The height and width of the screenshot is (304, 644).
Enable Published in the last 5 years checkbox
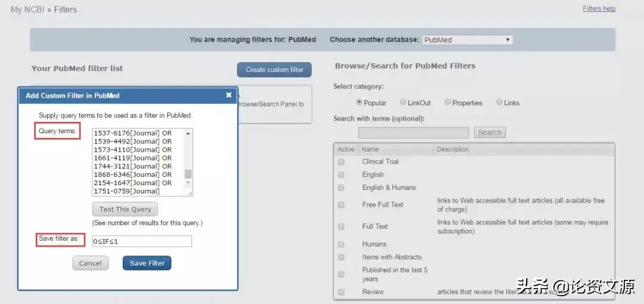point(341,274)
